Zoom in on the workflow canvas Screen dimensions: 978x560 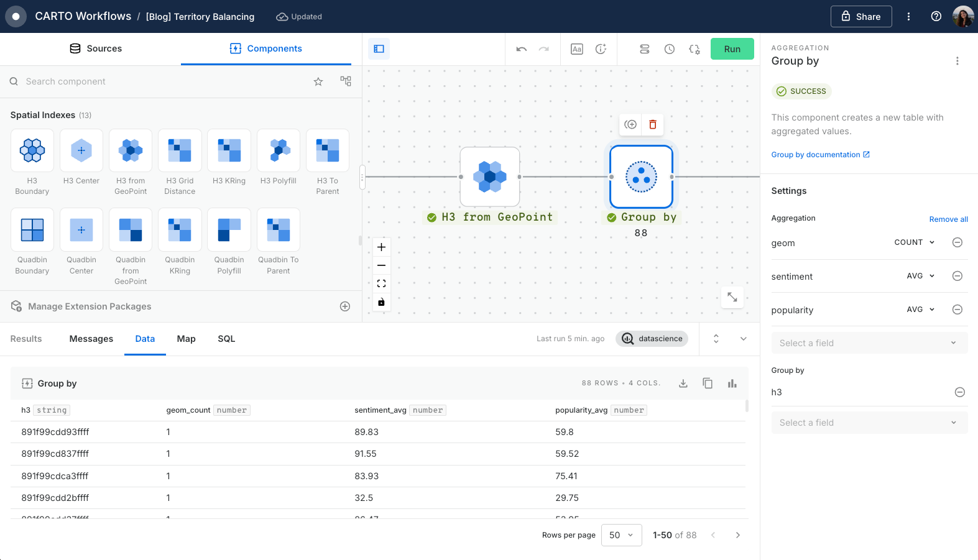(382, 247)
